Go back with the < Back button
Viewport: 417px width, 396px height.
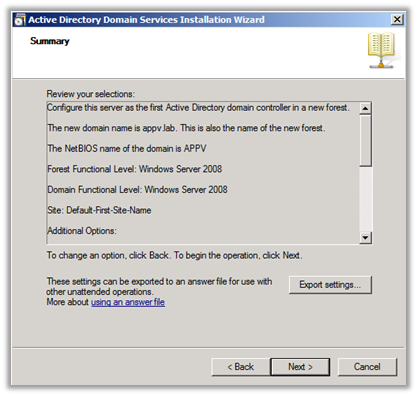241,367
